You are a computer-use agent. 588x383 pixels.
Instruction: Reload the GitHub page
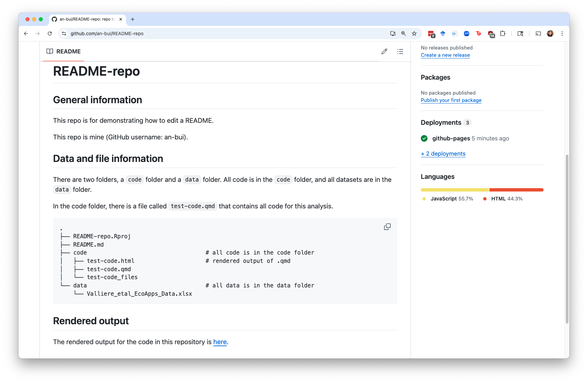[50, 34]
